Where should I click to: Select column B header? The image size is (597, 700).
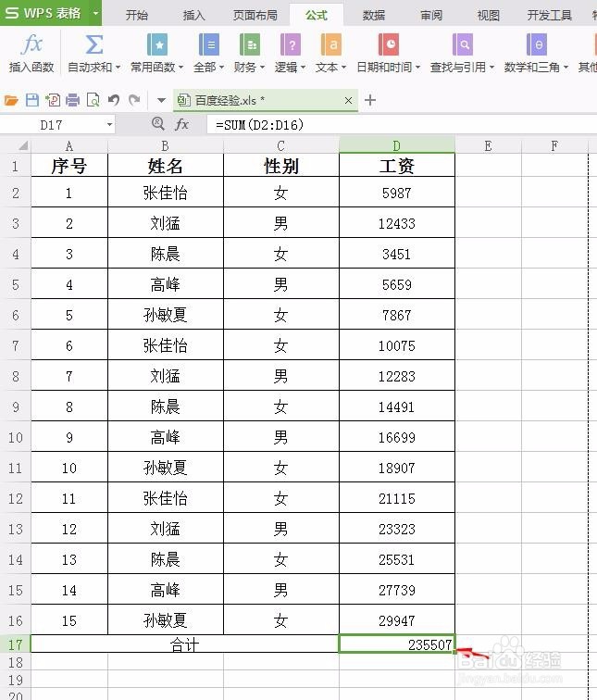(165, 145)
